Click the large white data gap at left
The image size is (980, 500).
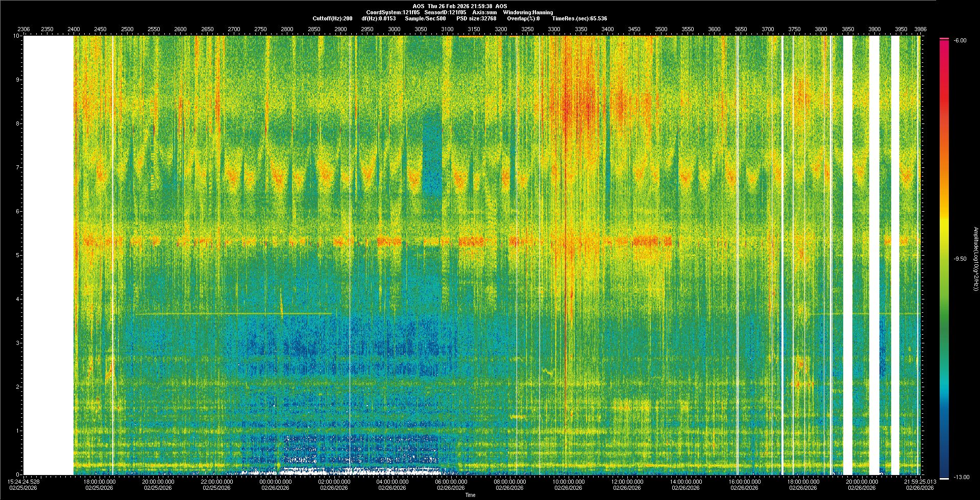coord(48,255)
